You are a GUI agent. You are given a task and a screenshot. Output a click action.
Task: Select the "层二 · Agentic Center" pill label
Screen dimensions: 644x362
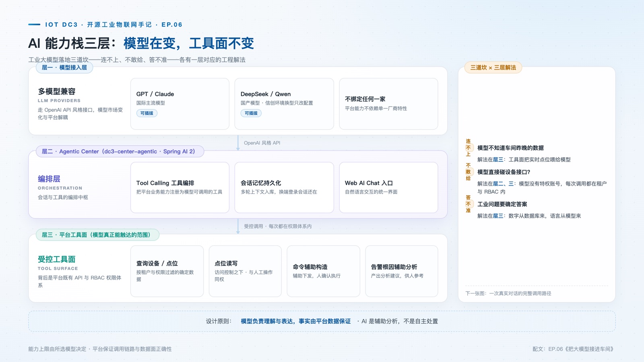tap(120, 151)
